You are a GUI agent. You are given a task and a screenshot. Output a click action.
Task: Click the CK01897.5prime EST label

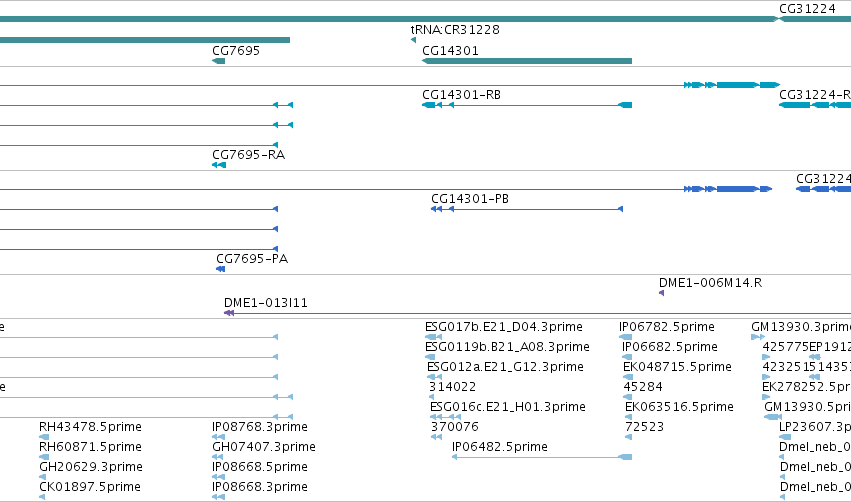(90, 487)
